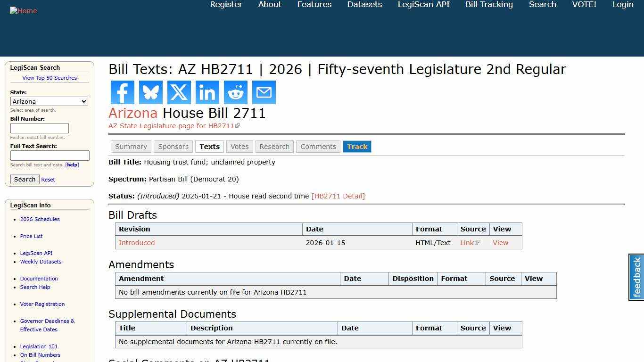Enable the Track toggle for HB2711
Viewport: 644px width, 362px height.
coord(357,147)
